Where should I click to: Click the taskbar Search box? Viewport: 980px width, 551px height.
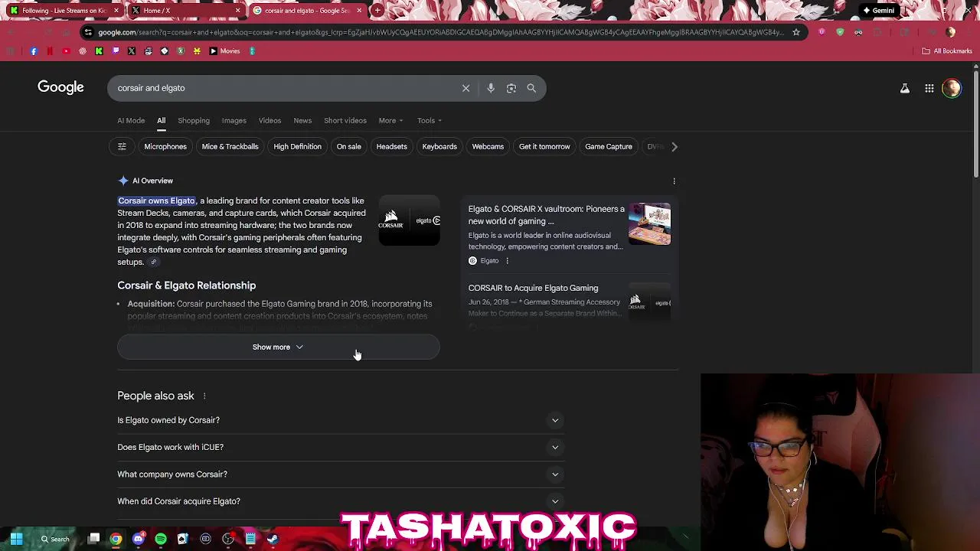click(x=55, y=539)
